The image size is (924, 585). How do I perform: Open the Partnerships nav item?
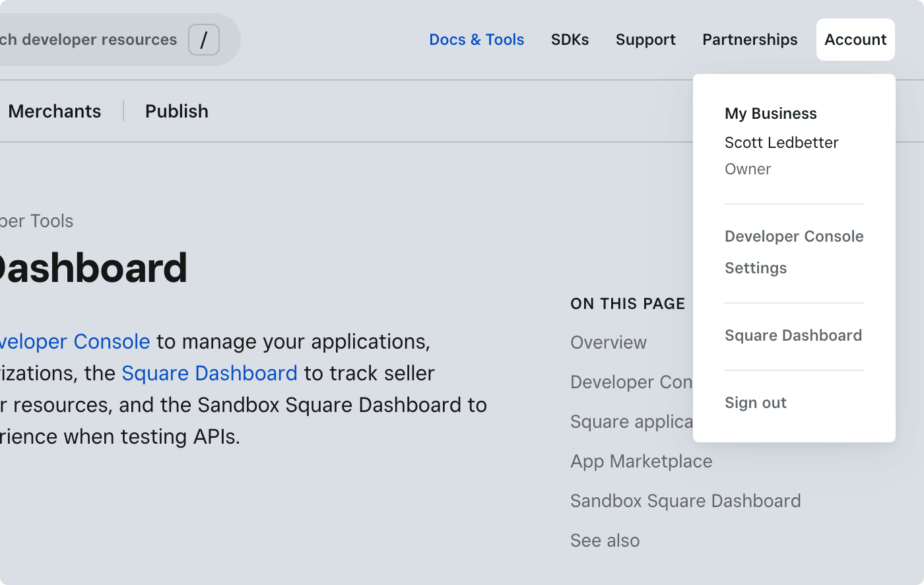750,40
